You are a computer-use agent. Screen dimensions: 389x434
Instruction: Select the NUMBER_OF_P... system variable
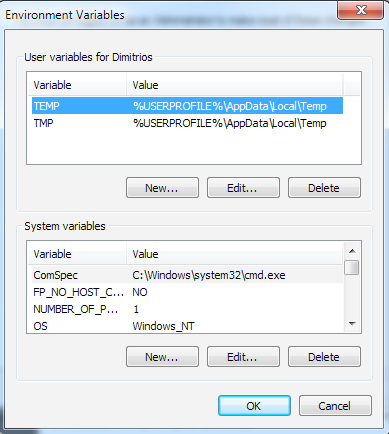click(x=188, y=309)
